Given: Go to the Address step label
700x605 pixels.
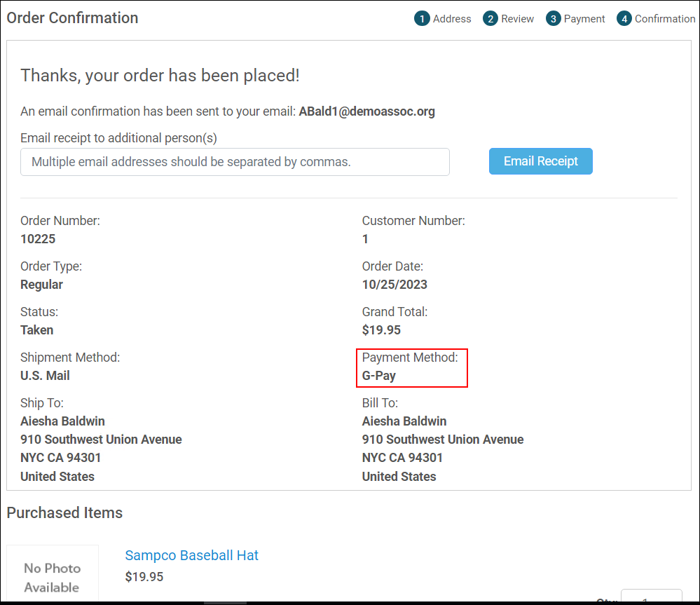Looking at the screenshot, I should 452,19.
